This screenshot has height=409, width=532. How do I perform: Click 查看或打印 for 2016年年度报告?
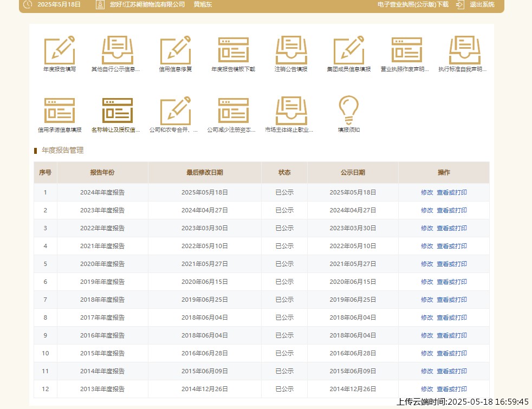click(x=452, y=335)
